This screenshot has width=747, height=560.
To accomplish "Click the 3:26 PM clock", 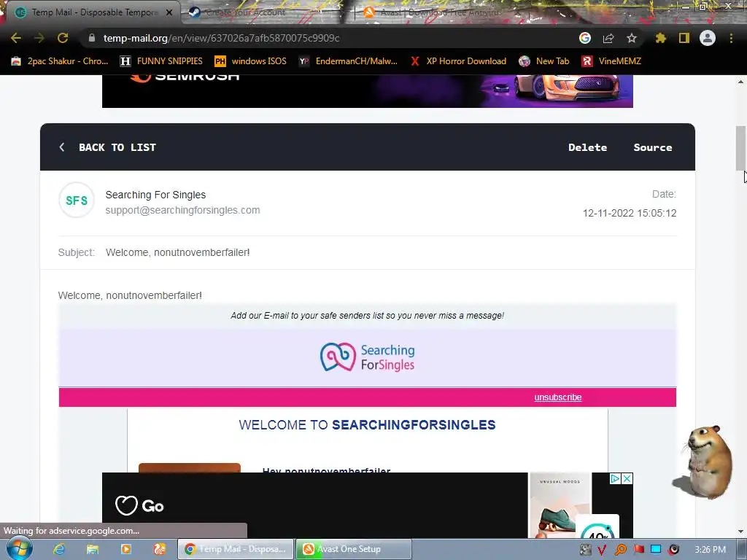I will point(710,550).
